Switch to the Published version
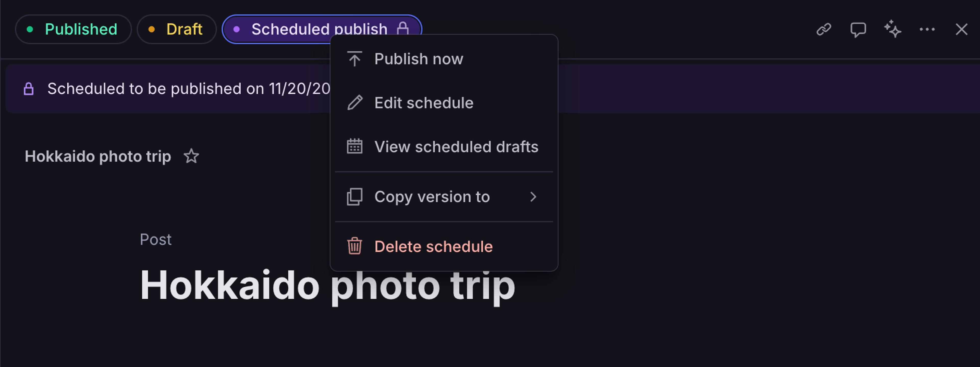The image size is (980, 367). pyautogui.click(x=81, y=29)
